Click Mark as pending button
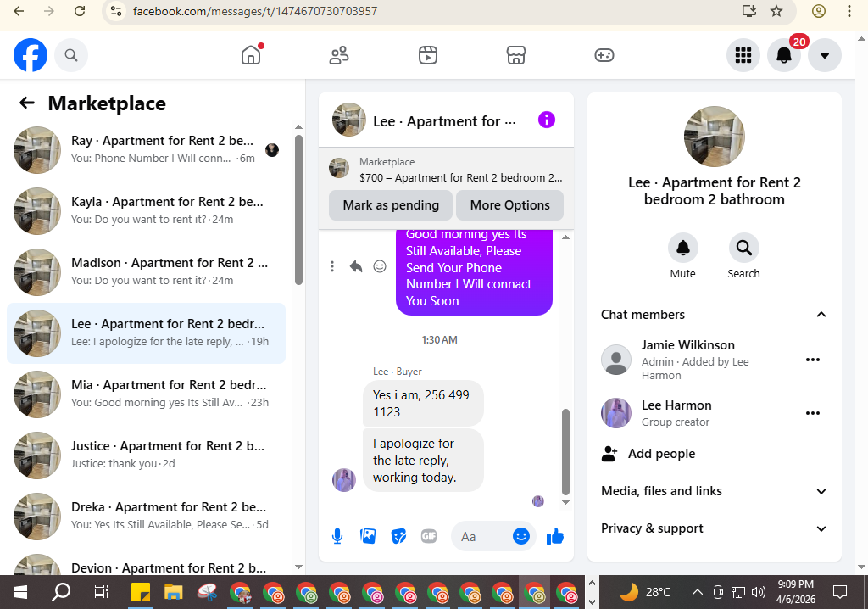868x609 pixels. [x=391, y=205]
